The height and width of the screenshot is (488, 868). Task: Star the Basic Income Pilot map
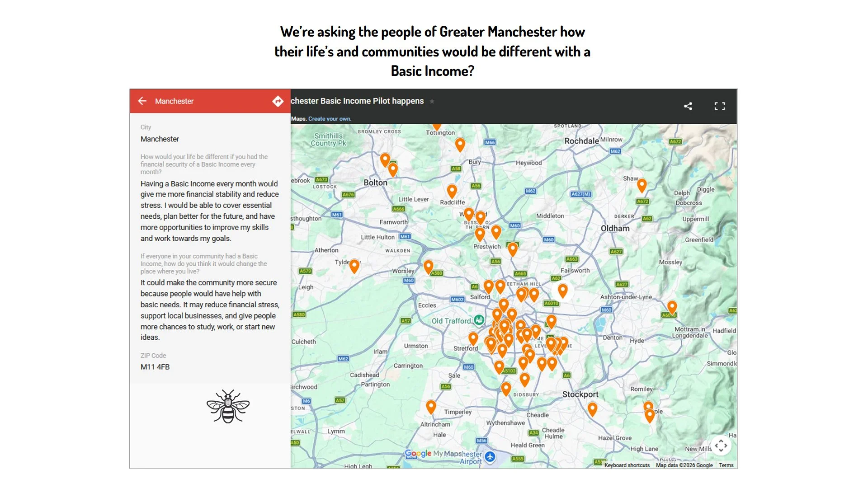432,101
